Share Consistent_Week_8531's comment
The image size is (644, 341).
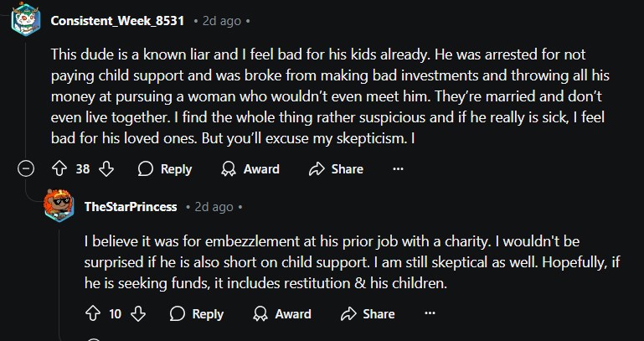click(336, 169)
